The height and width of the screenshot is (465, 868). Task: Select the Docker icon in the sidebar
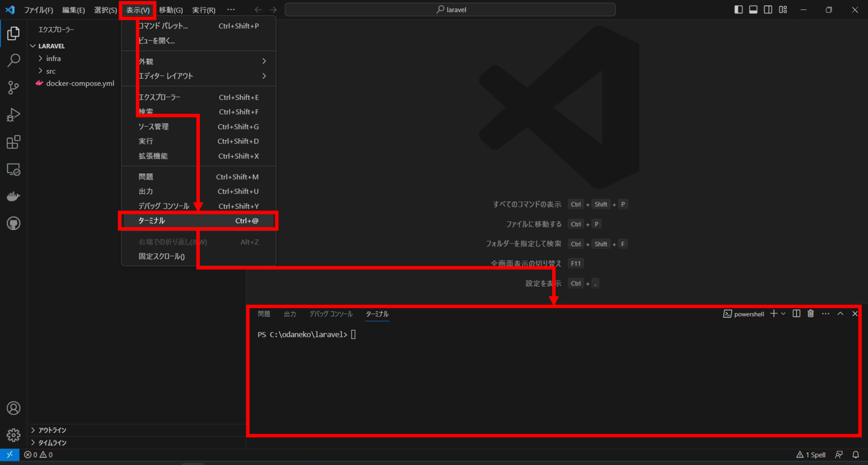point(14,196)
